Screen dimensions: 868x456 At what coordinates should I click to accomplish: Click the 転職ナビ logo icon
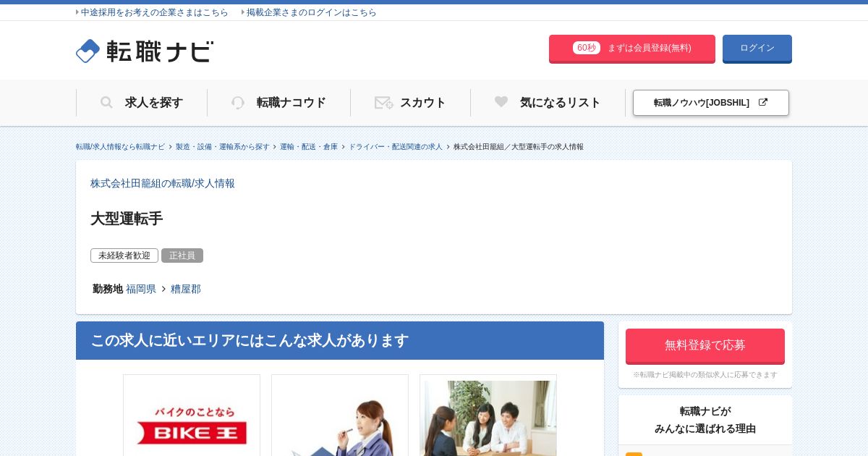coord(88,51)
